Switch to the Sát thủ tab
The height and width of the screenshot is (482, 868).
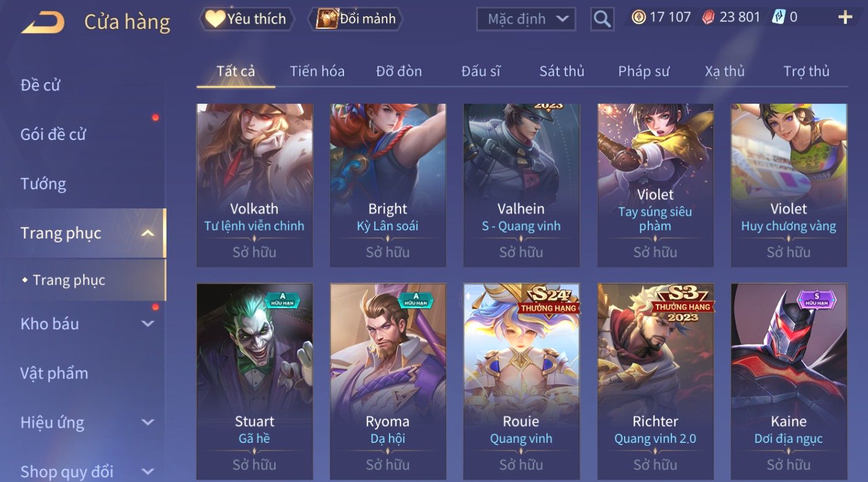562,71
